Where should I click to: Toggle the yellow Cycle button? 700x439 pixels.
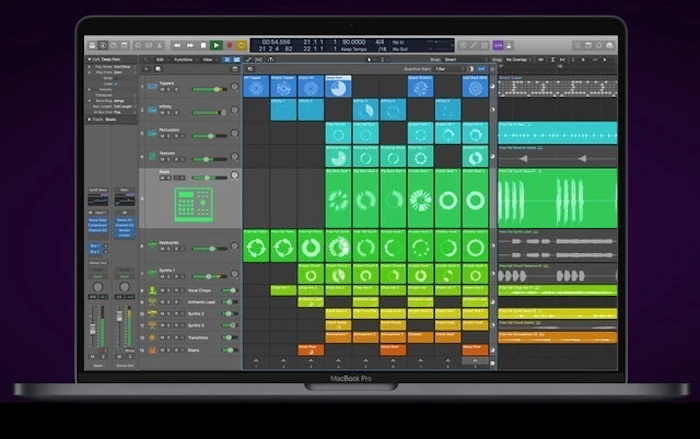point(242,46)
